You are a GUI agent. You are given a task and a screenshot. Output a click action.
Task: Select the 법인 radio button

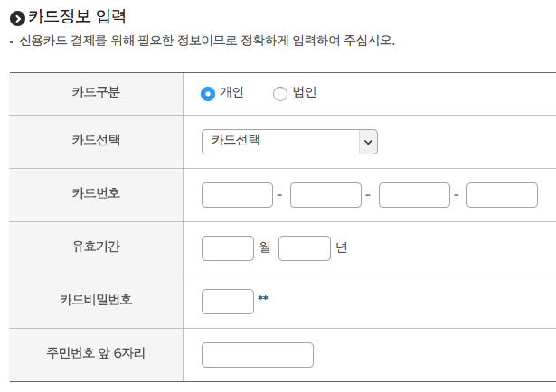point(280,94)
